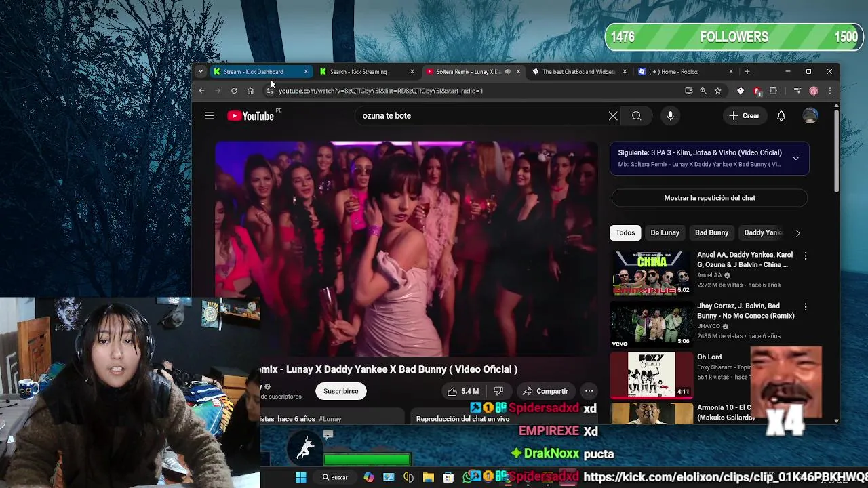868x488 pixels.
Task: Switch to Home - Roblox tab
Action: pos(685,72)
